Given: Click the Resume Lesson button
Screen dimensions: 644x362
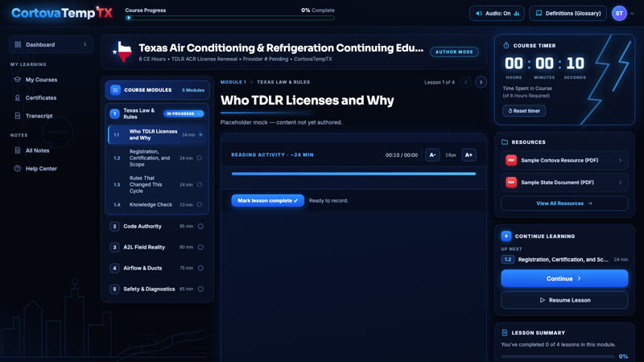Looking at the screenshot, I should click(564, 300).
